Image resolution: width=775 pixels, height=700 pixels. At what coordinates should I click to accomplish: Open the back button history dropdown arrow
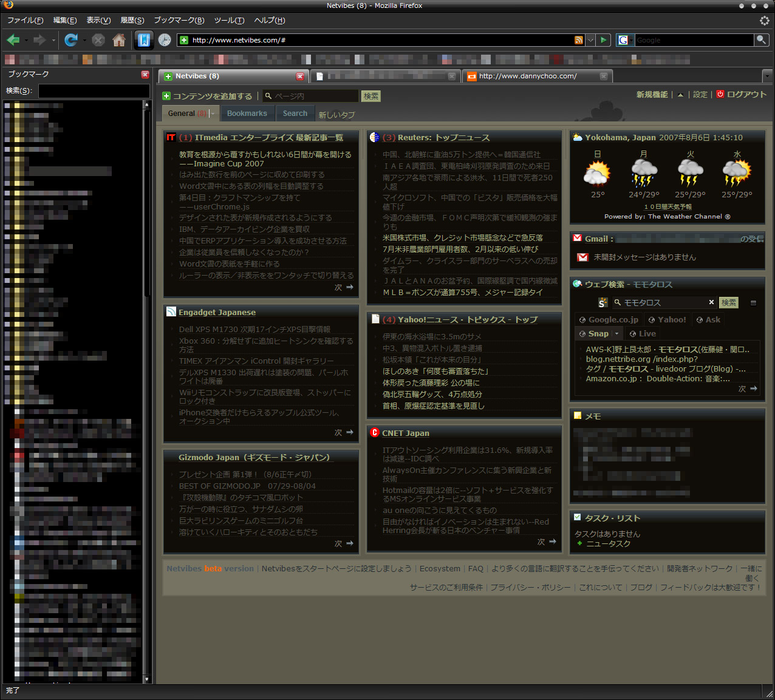pyautogui.click(x=26, y=41)
